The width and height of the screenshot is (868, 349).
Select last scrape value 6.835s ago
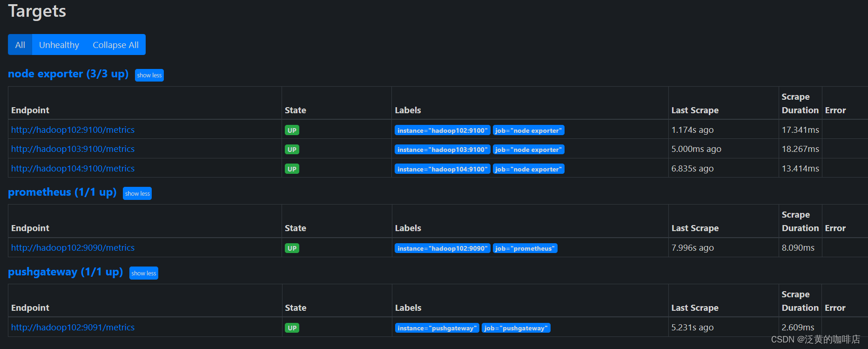tap(693, 169)
